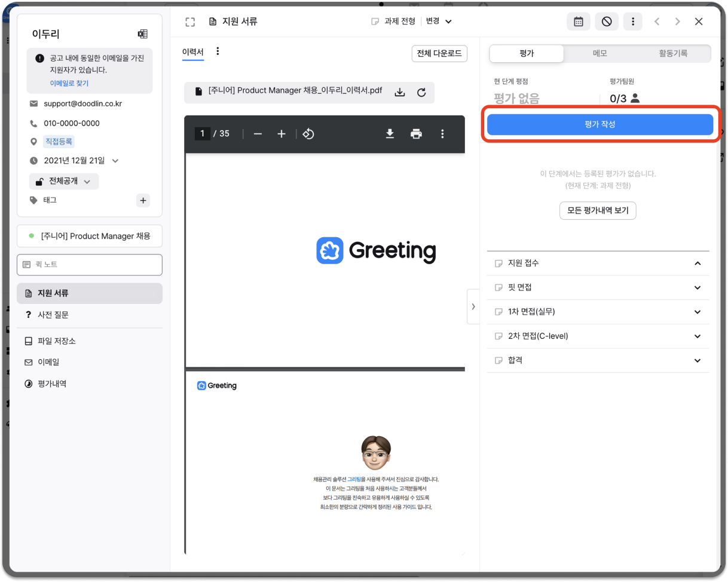Open 지원 서류 in the sidebar
This screenshot has width=728, height=582.
click(90, 293)
